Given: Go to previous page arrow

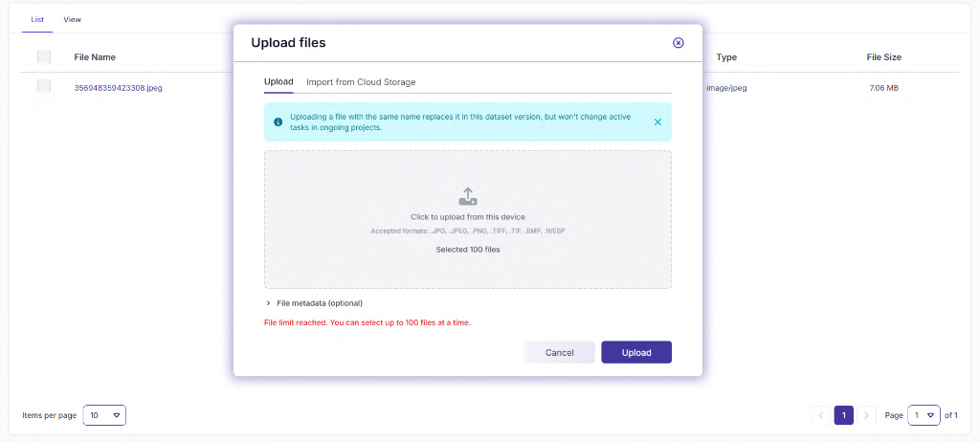Looking at the screenshot, I should tap(820, 415).
